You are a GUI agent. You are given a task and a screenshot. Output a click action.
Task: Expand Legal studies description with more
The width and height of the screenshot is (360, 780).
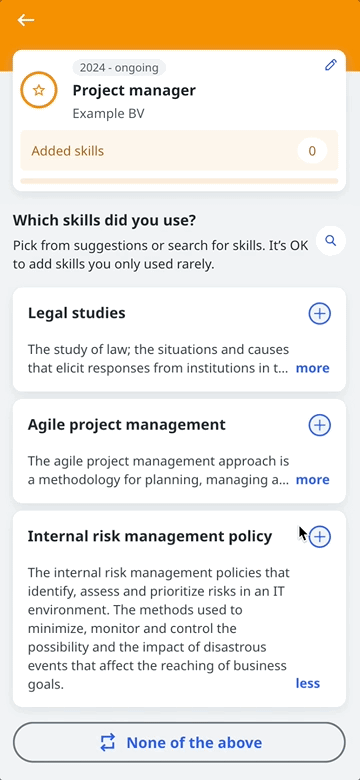(x=312, y=368)
